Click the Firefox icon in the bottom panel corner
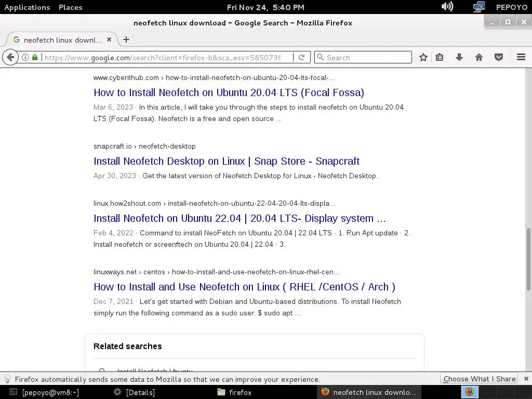 470,392
